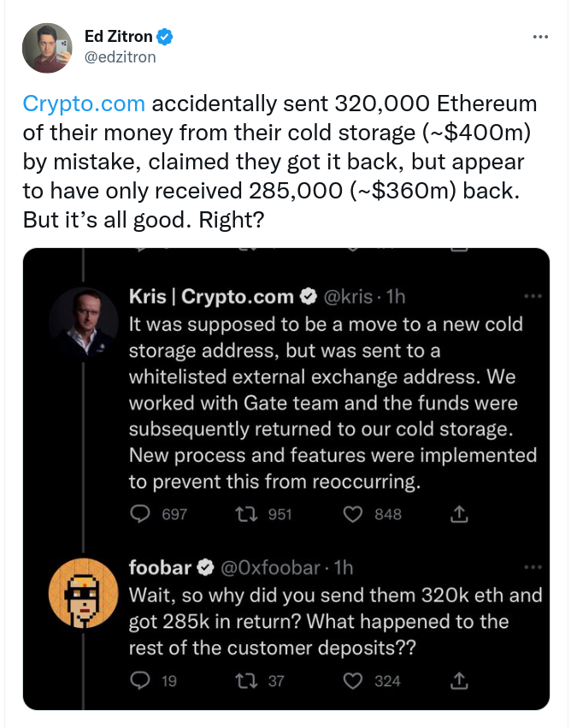Like foobar's tweet with 324 likes
Screen dimensions: 571x728
(x=353, y=681)
